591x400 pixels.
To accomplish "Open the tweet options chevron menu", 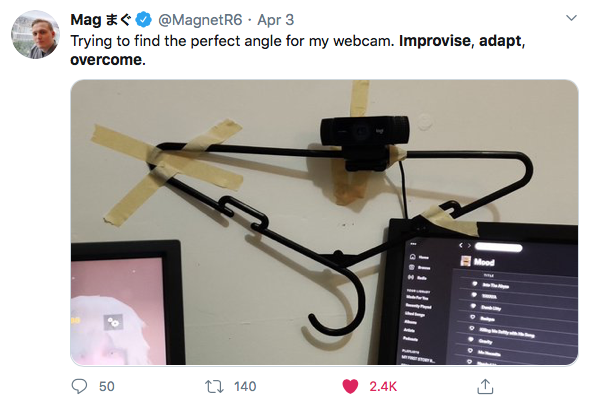I will [571, 18].
